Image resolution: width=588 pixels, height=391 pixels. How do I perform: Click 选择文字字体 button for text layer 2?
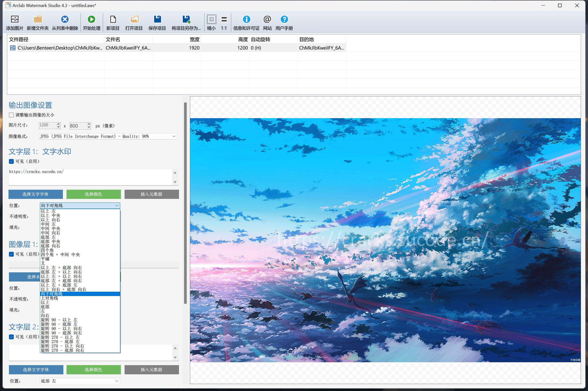tap(36, 370)
